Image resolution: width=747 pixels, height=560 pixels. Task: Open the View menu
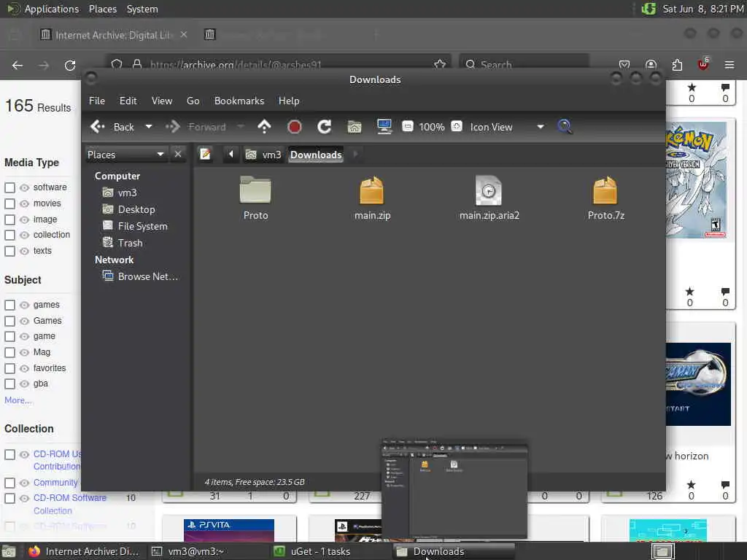click(x=162, y=101)
